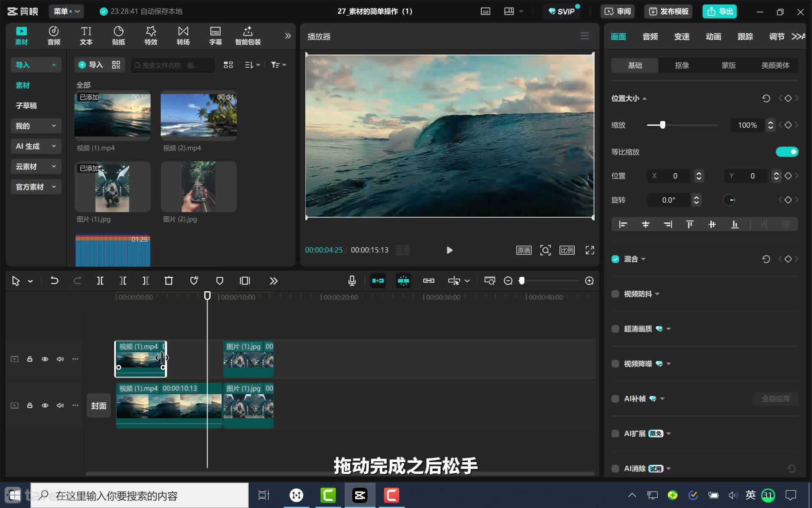This screenshot has width=812, height=508.
Task: Click the 审阅 review button
Action: tap(617, 11)
